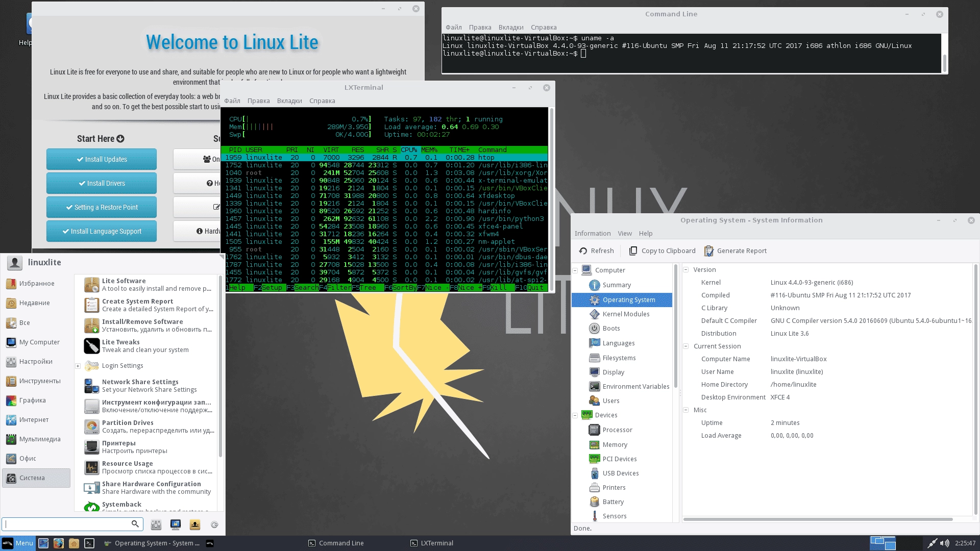Image resolution: width=980 pixels, height=551 pixels.
Task: Launch Create System Report from menu
Action: 149,305
